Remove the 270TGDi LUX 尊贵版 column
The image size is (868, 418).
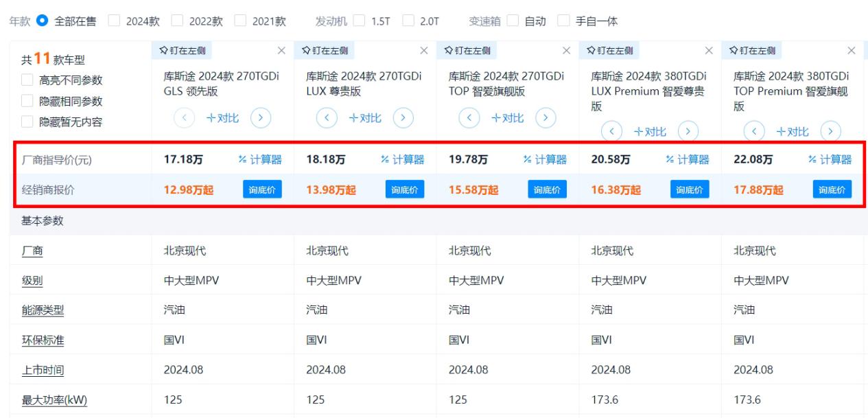pos(424,50)
